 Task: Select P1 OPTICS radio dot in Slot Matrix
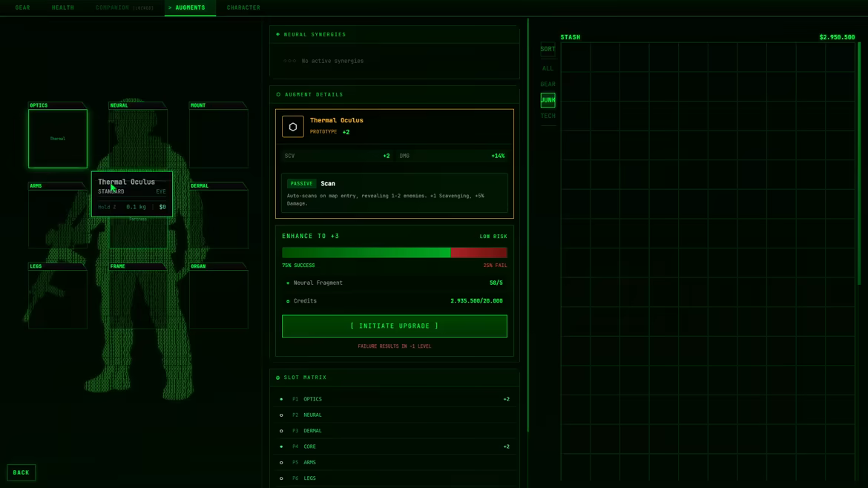281,399
